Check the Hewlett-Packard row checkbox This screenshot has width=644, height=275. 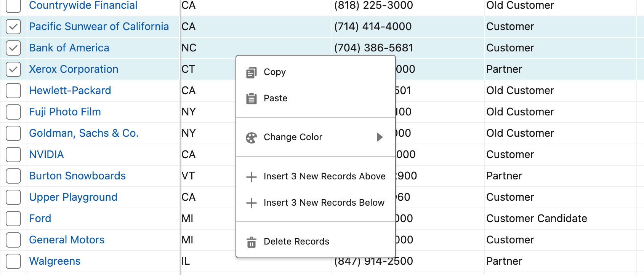pos(13,91)
